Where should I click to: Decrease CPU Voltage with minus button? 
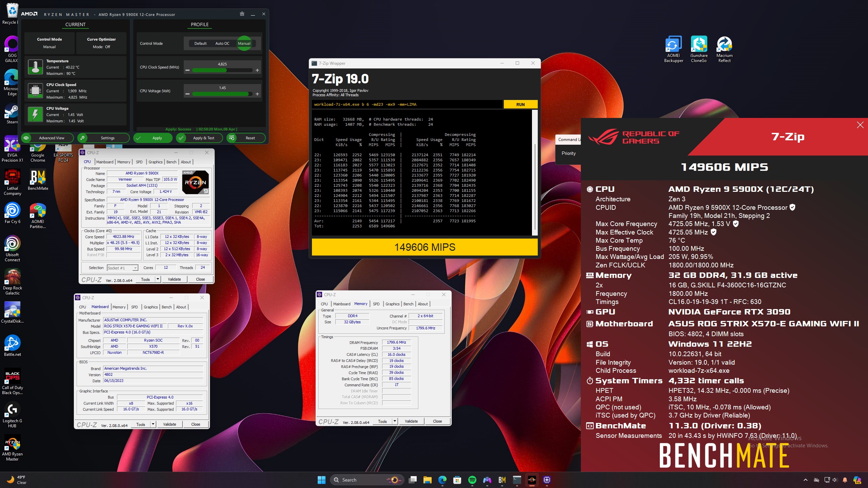point(188,94)
